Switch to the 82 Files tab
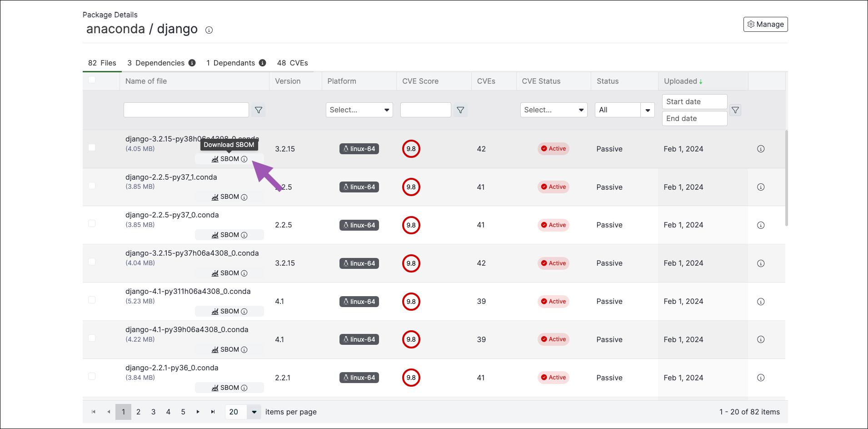This screenshot has width=868, height=429. pyautogui.click(x=102, y=63)
